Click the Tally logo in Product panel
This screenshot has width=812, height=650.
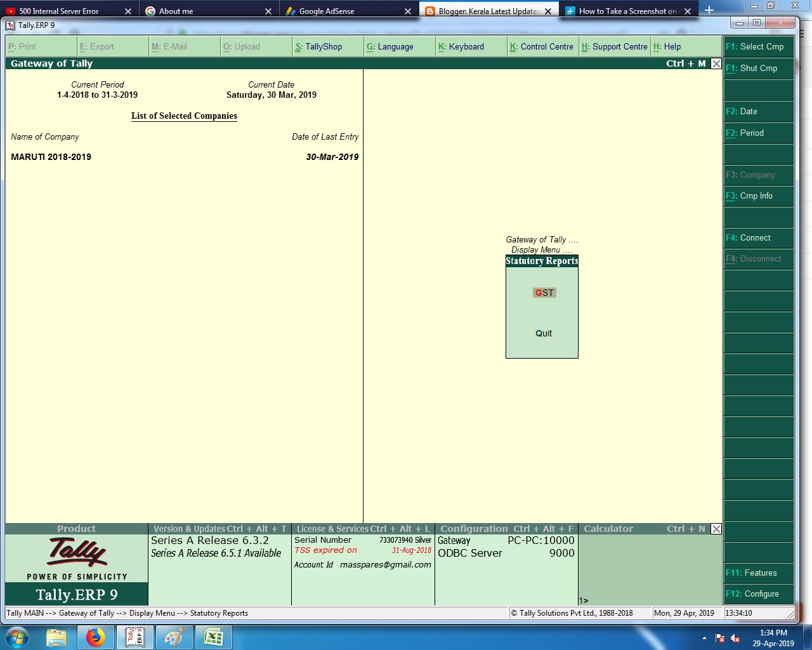pyautogui.click(x=77, y=552)
